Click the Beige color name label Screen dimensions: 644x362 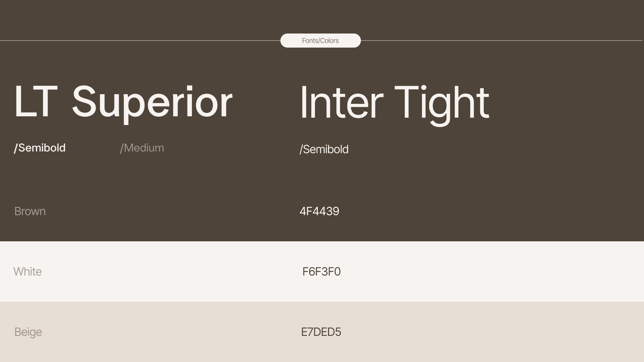[28, 332]
